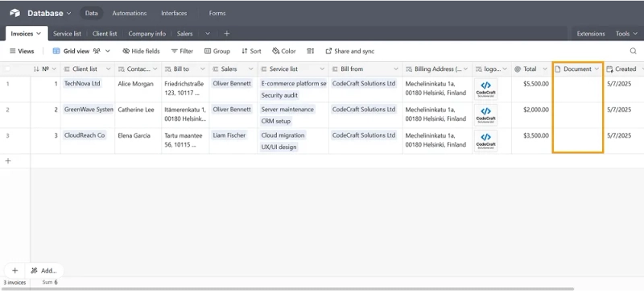Image resolution: width=644 pixels, height=291 pixels.
Task: Click the Sort button
Action: point(251,51)
